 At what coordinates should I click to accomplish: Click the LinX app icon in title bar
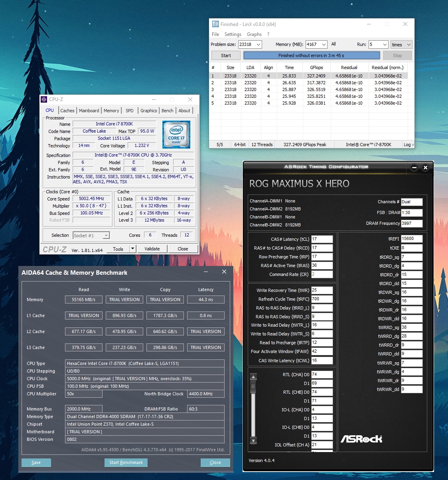[215, 24]
